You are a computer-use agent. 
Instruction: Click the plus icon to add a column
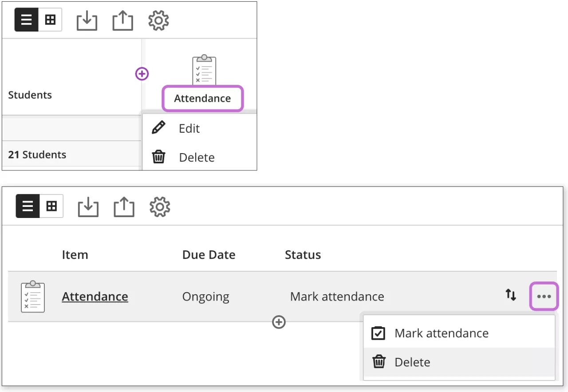pos(142,74)
